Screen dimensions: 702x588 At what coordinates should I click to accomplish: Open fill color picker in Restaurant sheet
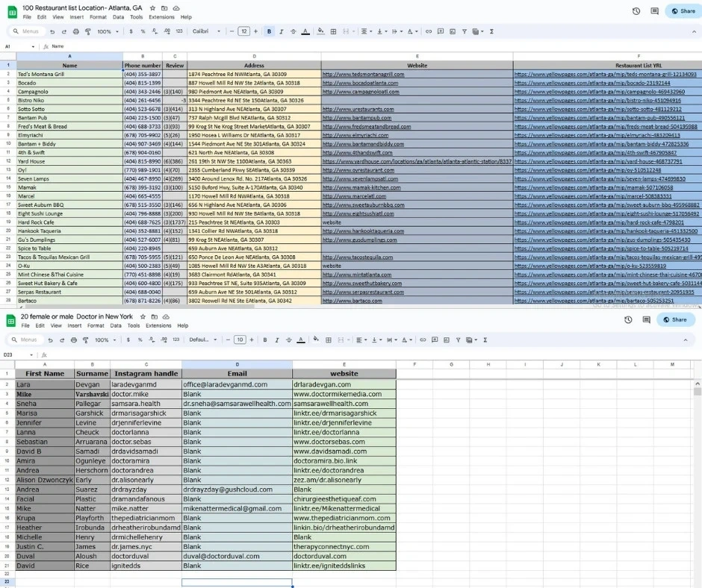(320, 31)
